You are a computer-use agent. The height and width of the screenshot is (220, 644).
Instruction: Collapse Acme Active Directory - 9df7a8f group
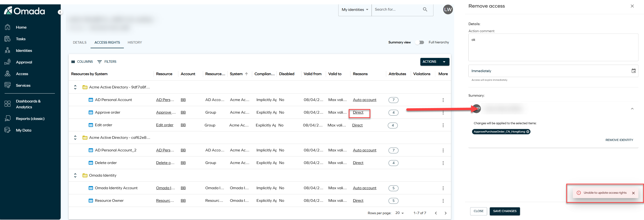click(x=75, y=87)
